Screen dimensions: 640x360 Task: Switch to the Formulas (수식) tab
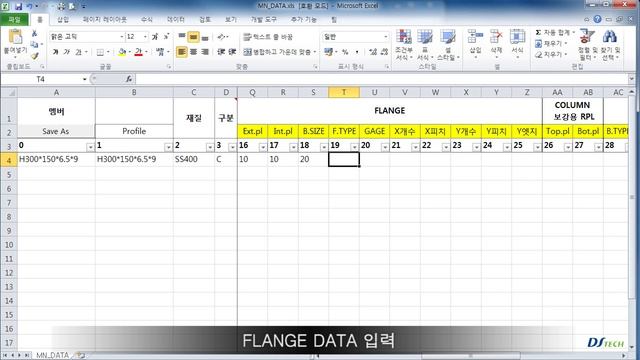[x=147, y=19]
